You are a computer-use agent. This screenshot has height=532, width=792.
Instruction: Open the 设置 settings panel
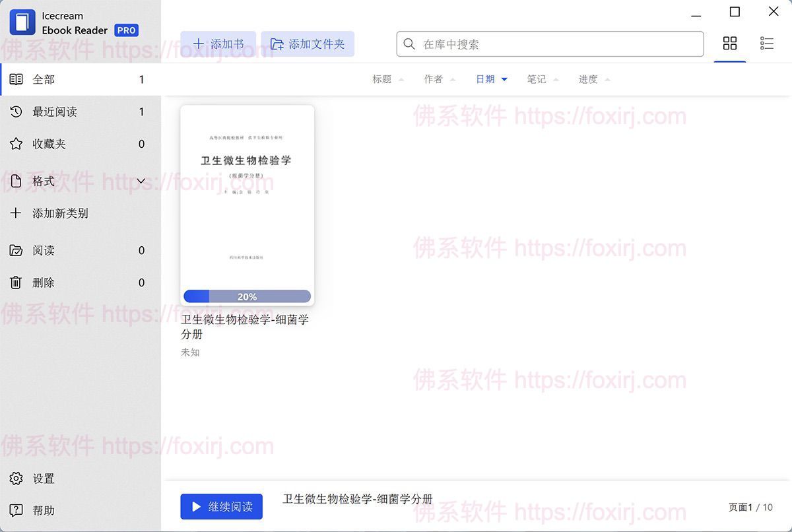44,479
